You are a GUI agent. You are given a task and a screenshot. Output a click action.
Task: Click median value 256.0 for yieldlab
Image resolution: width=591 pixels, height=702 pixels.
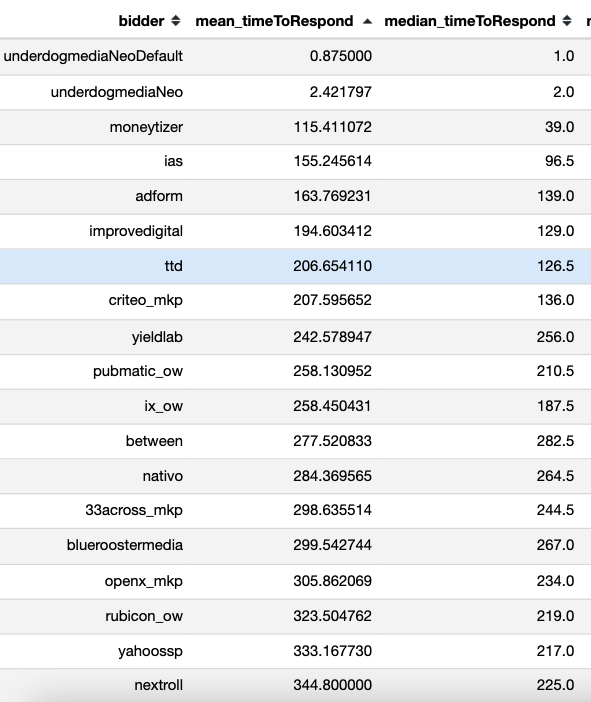pyautogui.click(x=556, y=337)
